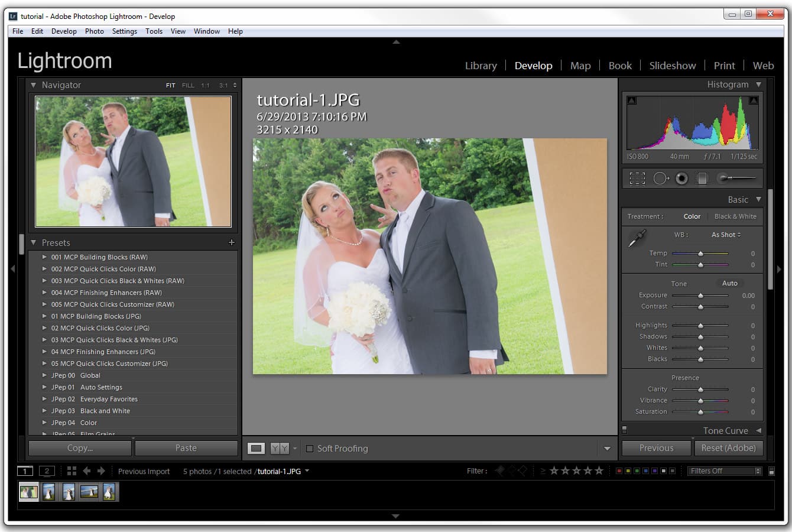Open the WB As Shot dropdown
Screen dimensions: 792x532
(725, 235)
